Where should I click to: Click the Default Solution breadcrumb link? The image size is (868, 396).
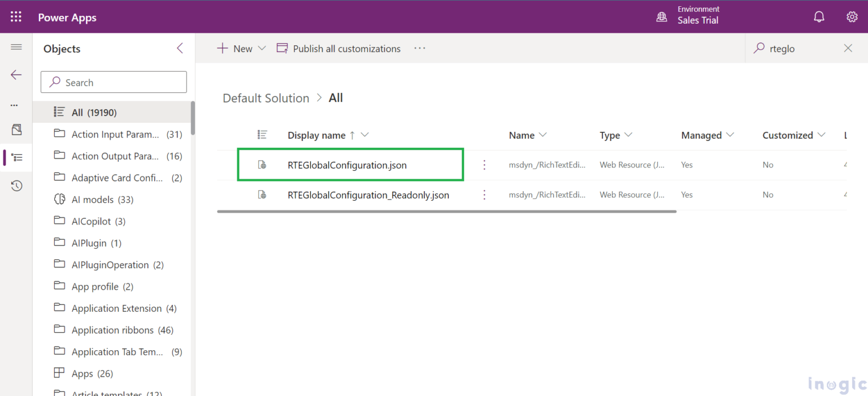click(x=266, y=97)
